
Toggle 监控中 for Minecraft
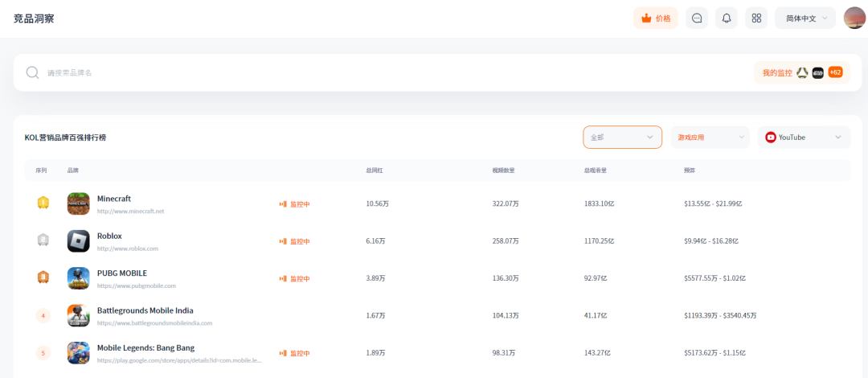294,204
